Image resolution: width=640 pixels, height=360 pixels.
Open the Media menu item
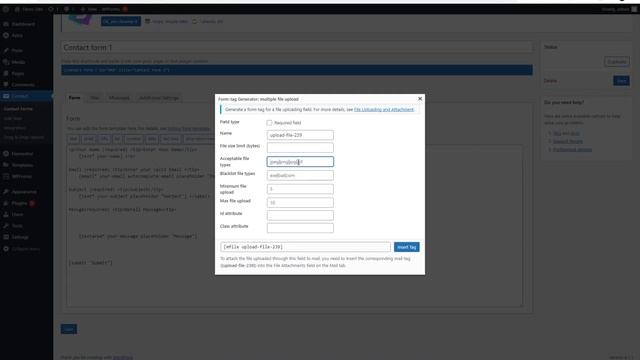(18, 62)
